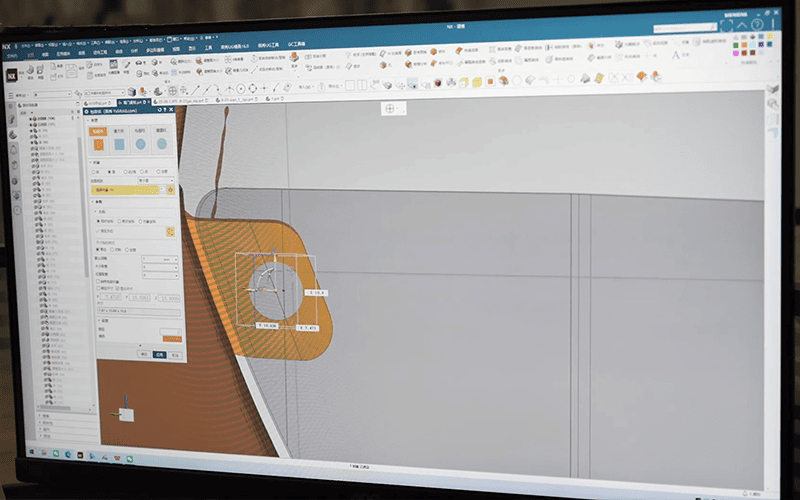Click the yellow specify orientation icon

170,231
